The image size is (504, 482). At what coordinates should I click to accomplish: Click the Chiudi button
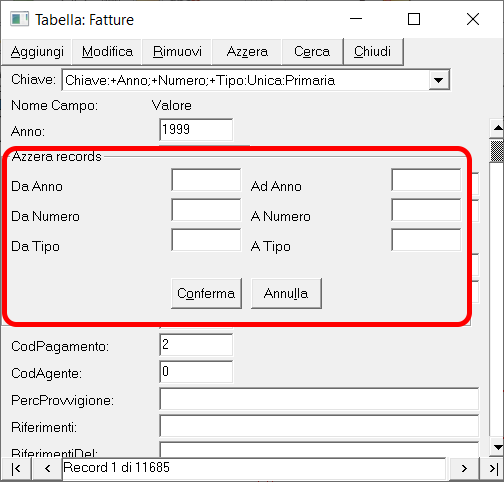point(373,52)
